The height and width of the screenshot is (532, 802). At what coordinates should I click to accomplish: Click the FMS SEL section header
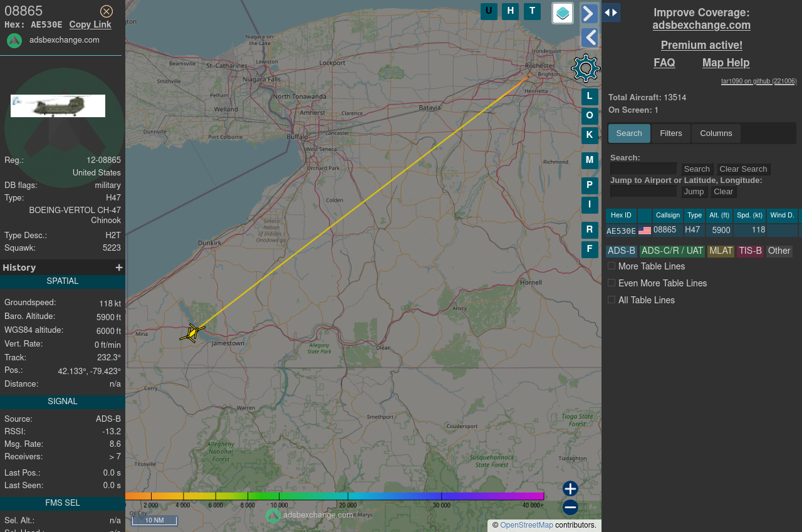63,504
